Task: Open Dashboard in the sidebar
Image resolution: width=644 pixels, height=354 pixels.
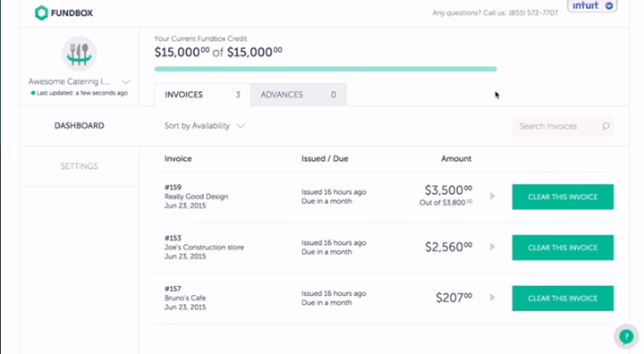Action: tap(80, 126)
